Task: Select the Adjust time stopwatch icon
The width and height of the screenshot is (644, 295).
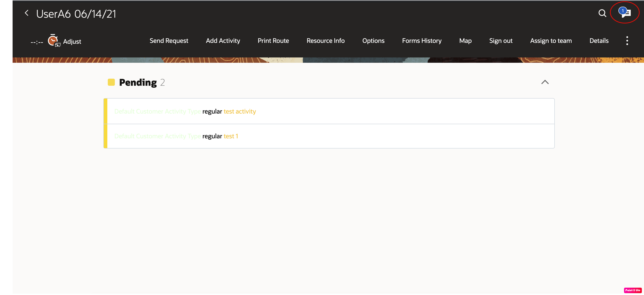Action: 53,40
